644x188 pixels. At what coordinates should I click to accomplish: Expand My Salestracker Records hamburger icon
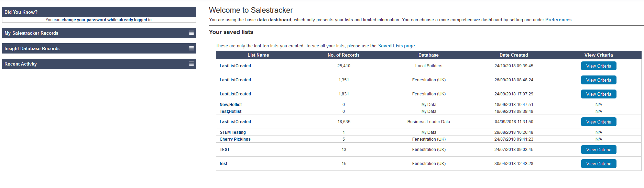point(192,33)
